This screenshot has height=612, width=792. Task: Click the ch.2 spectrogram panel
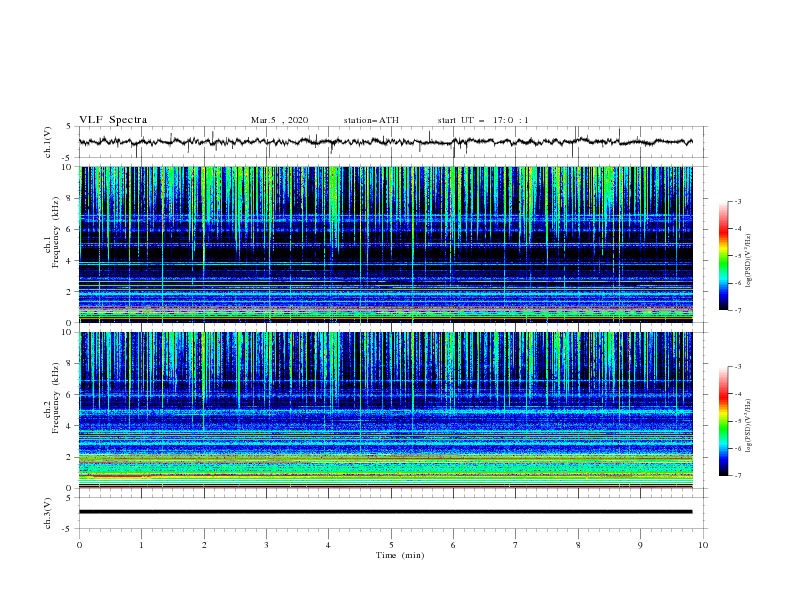[385, 410]
